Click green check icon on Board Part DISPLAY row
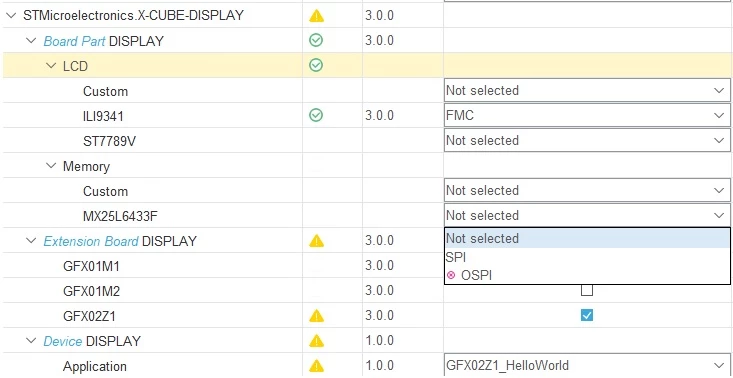Image resolution: width=733 pixels, height=378 pixels. point(316,41)
